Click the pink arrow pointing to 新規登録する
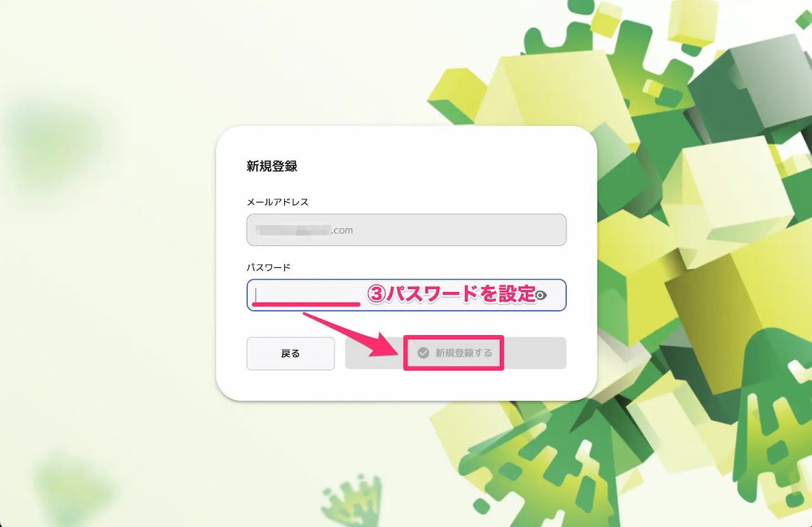 click(x=352, y=335)
